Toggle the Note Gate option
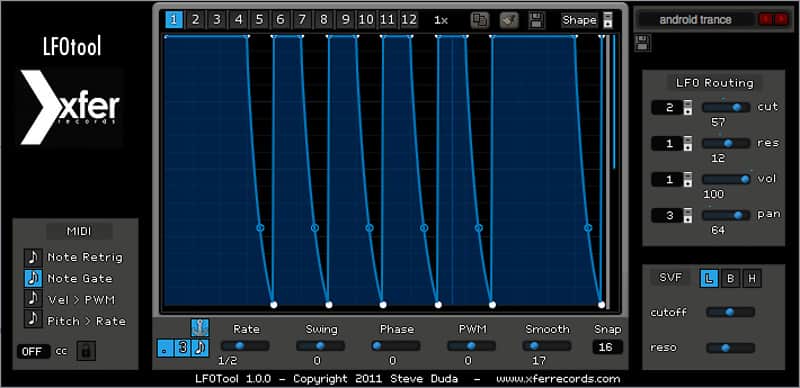The height and width of the screenshot is (388, 800). 33,279
